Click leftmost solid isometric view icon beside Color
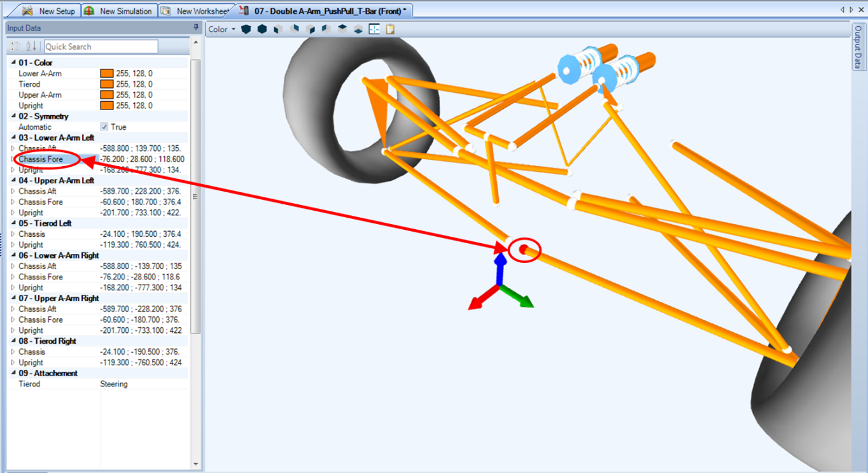The image size is (868, 473). pos(246,29)
